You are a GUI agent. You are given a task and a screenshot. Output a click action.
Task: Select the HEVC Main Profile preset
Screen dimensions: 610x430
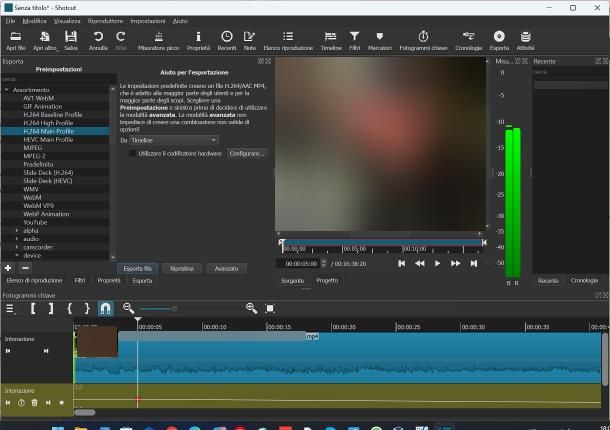(48, 139)
